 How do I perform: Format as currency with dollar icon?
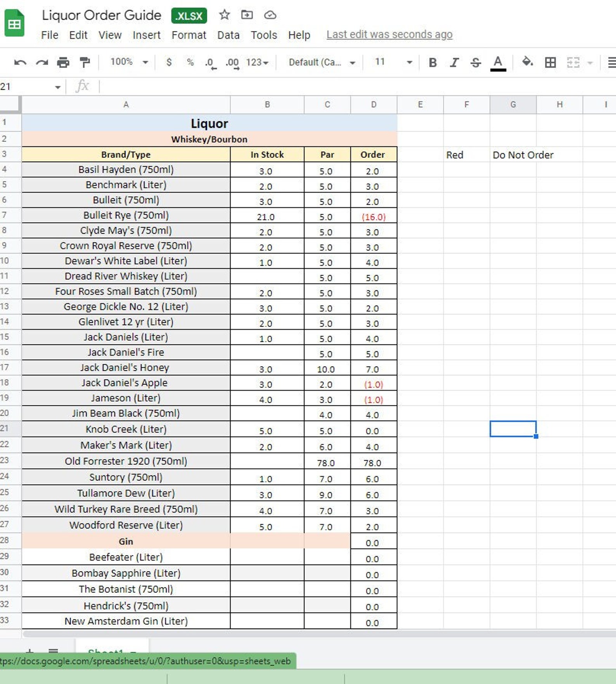(x=169, y=62)
